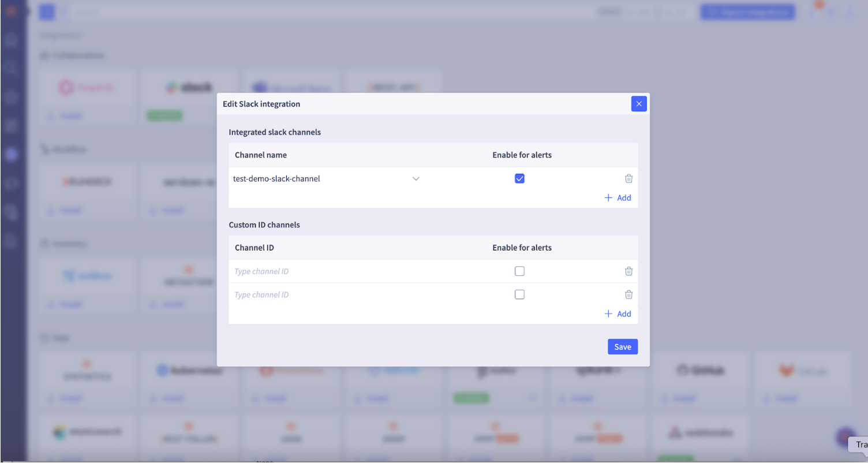Click the Save button
Screen dimensions: 868x463
point(622,346)
